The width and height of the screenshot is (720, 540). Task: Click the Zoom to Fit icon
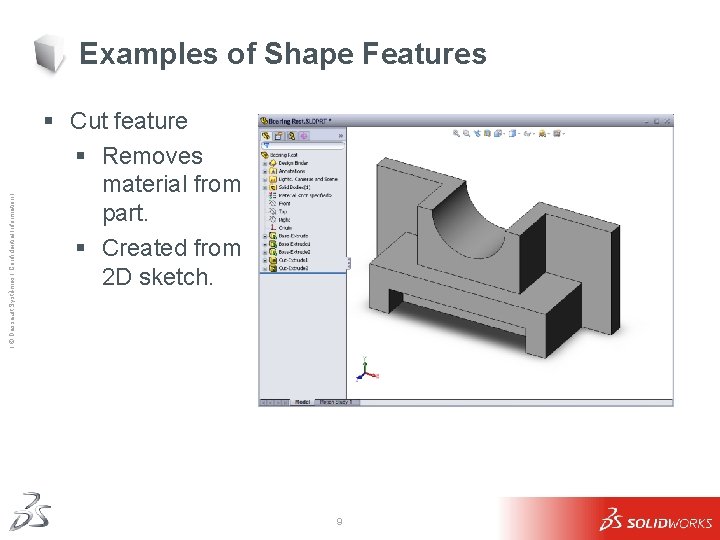click(456, 134)
